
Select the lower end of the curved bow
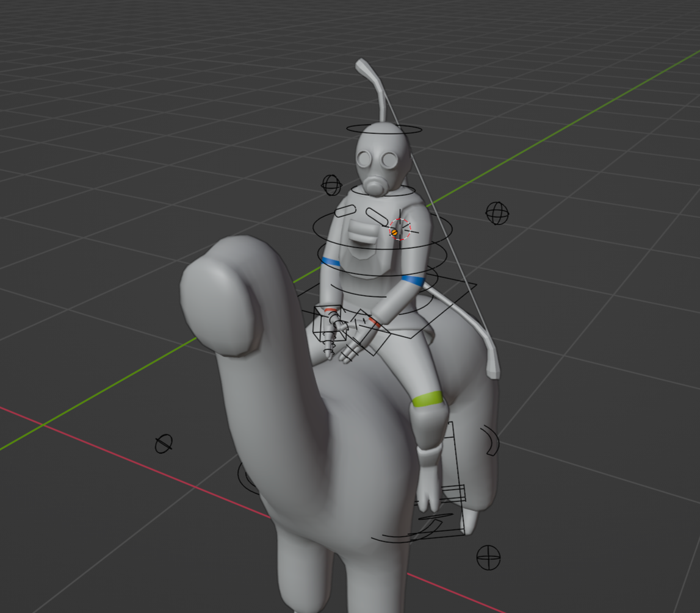click(493, 366)
